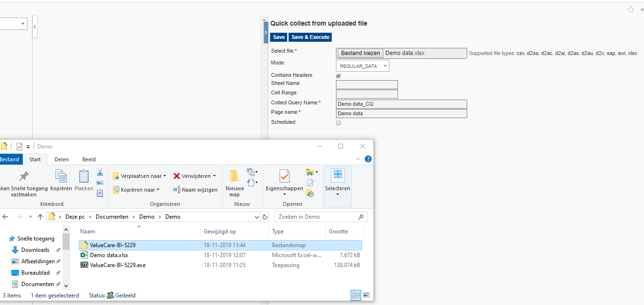Image resolution: width=644 pixels, height=305 pixels.
Task: Click the Bestand kiezen file button
Action: (360, 53)
